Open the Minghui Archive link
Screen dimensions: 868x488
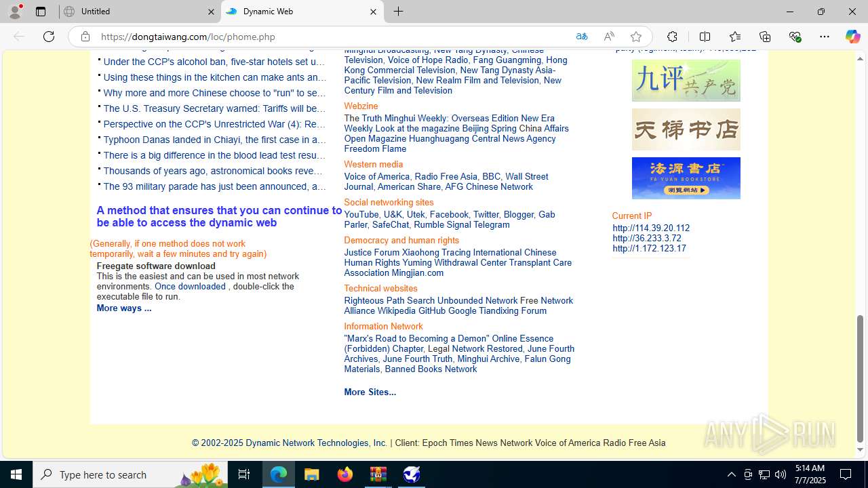pyautogui.click(x=488, y=359)
